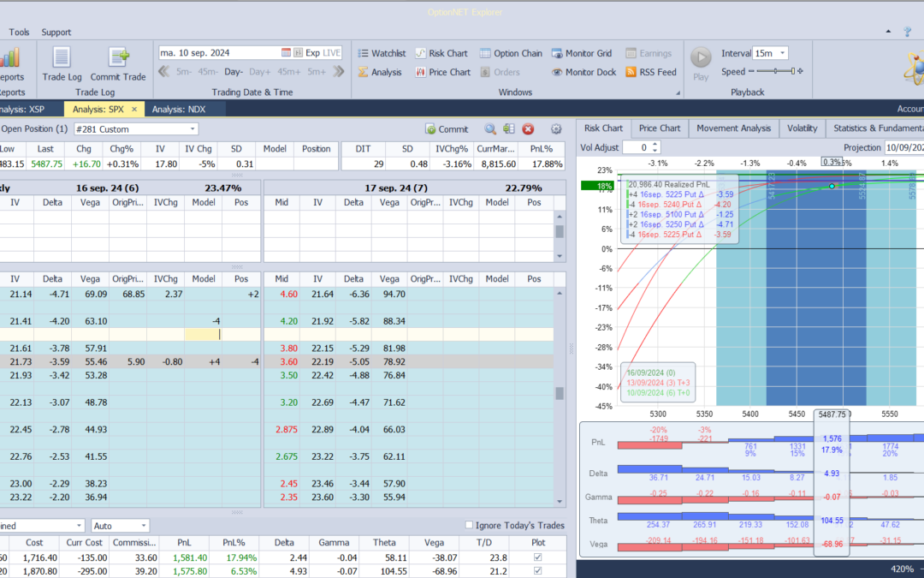
Task: Select the Volatility tab
Action: click(802, 128)
